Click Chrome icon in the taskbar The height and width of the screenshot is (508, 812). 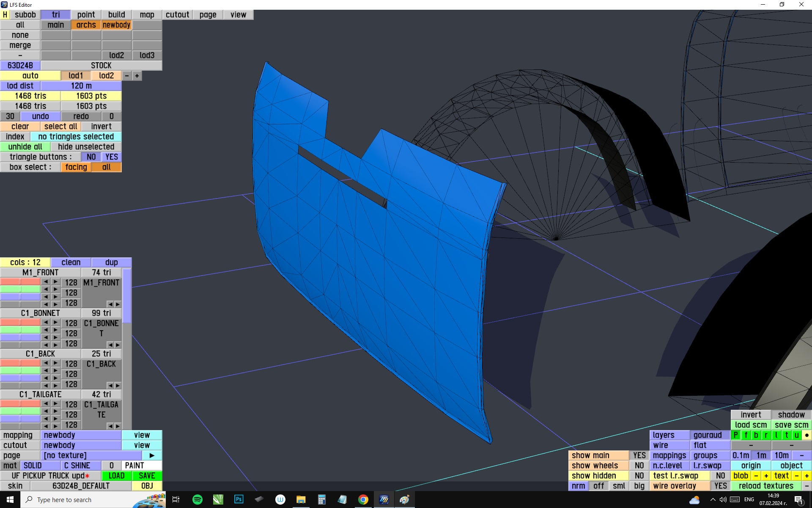coord(363,500)
